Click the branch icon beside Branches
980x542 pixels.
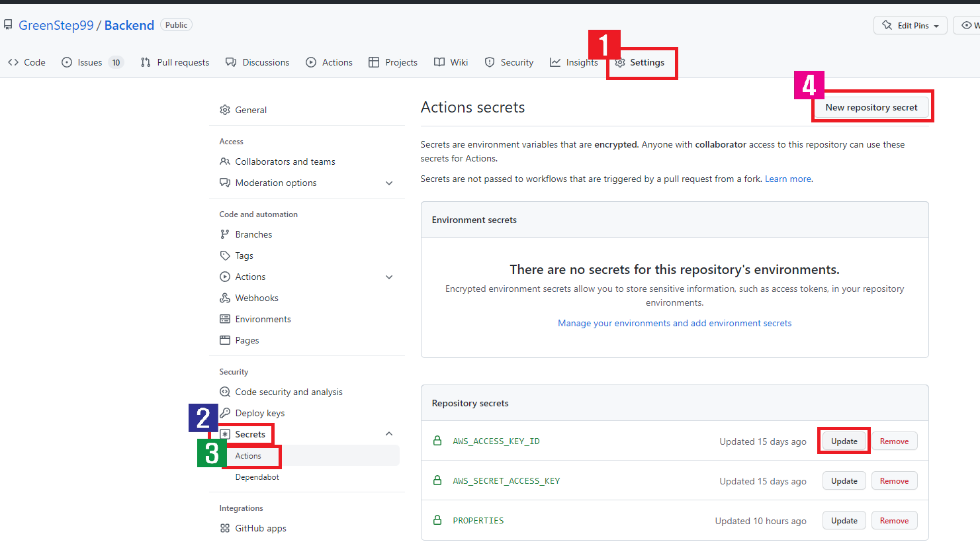click(x=225, y=234)
